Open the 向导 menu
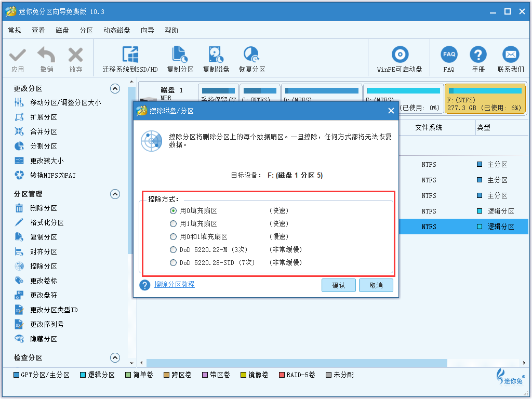Viewport: 532px width, 399px height. pyautogui.click(x=147, y=31)
